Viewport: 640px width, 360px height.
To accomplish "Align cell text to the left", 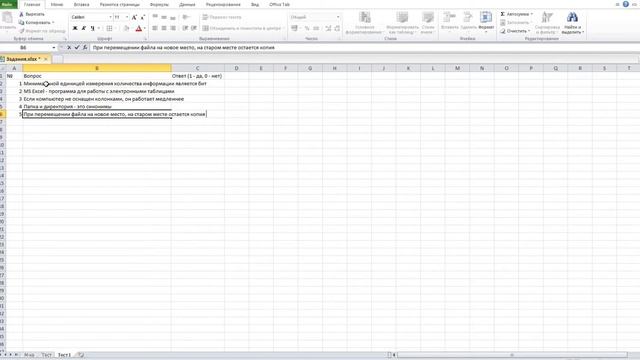I will pyautogui.click(x=155, y=28).
